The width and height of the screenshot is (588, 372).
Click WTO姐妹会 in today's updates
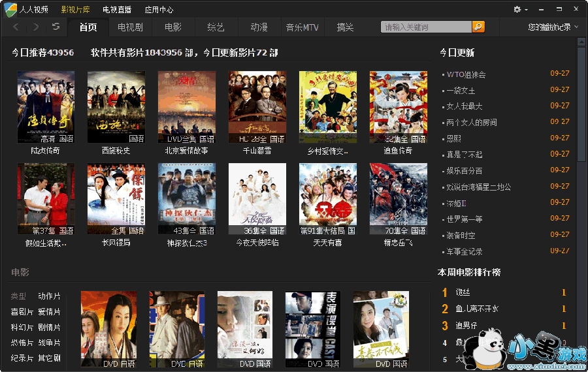point(466,74)
